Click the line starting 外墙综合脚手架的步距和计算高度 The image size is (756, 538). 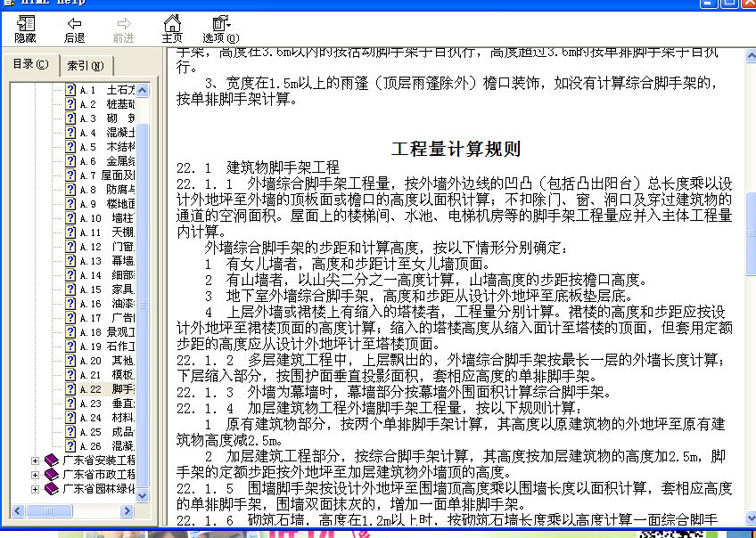(x=386, y=248)
